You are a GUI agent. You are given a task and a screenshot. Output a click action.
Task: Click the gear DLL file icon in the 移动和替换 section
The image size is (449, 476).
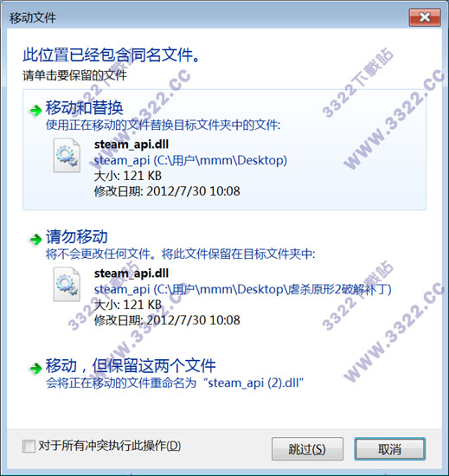pyautogui.click(x=67, y=155)
